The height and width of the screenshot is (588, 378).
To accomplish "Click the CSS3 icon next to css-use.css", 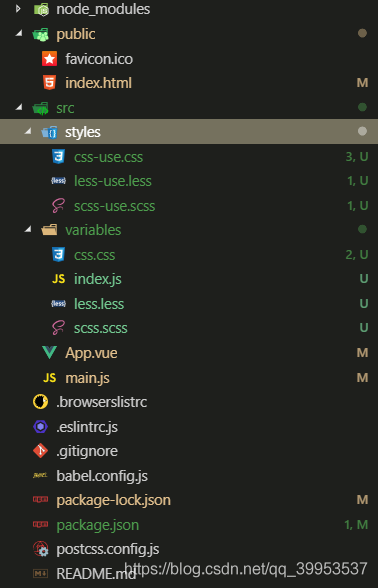I will pyautogui.click(x=58, y=157).
